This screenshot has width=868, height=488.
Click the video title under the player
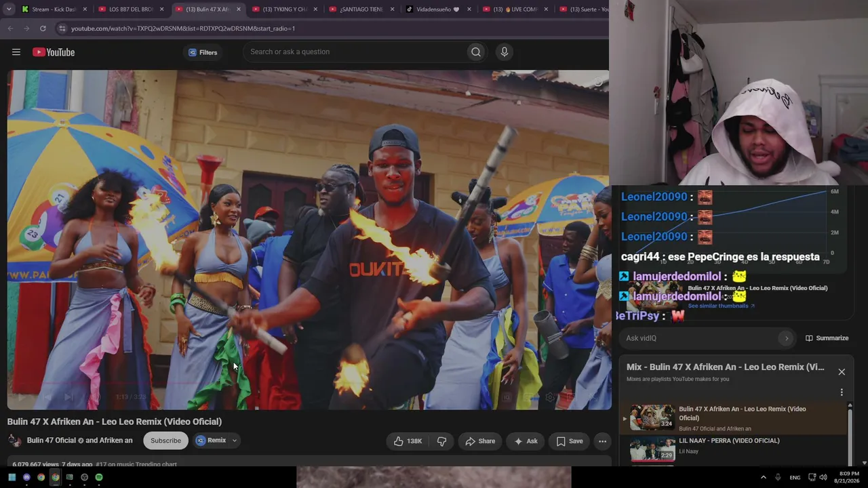pos(115,422)
